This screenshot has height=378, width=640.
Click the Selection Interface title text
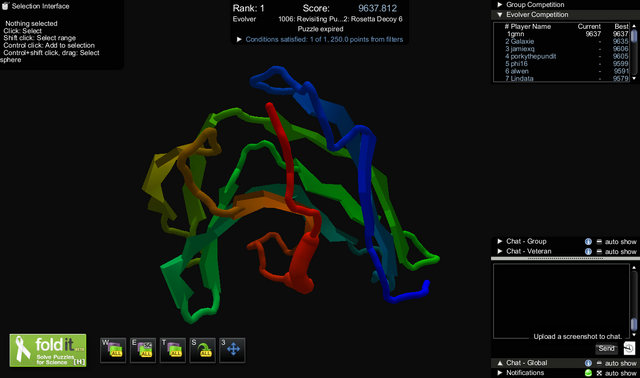[x=40, y=6]
